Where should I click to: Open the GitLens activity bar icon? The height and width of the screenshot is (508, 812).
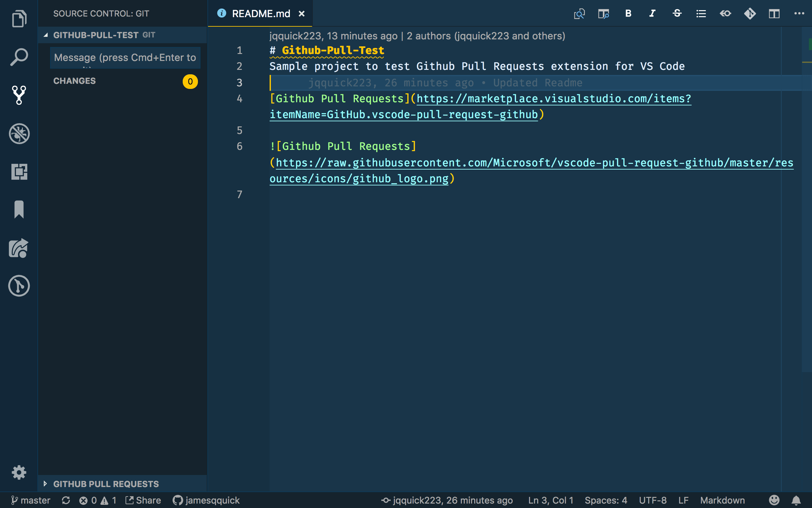19,286
